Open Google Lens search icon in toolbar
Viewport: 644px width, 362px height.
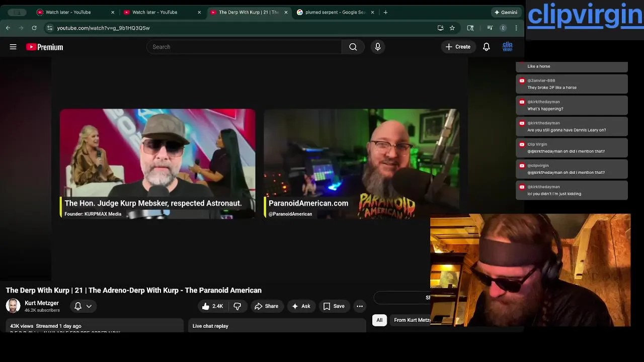pos(470,28)
